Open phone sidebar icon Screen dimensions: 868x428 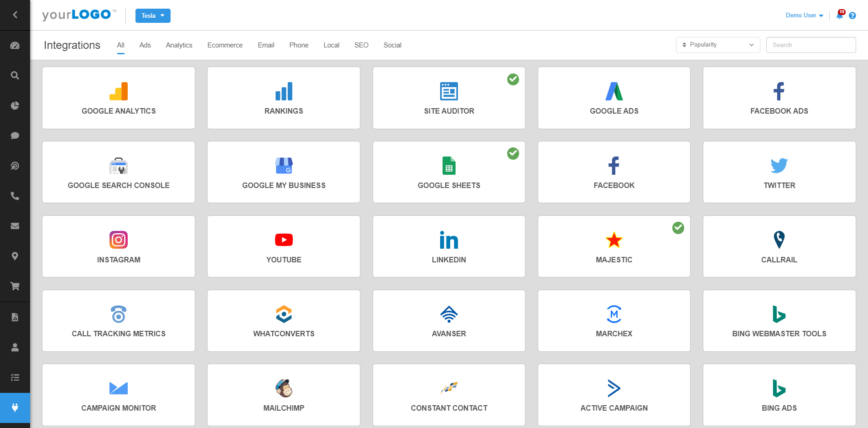click(15, 196)
